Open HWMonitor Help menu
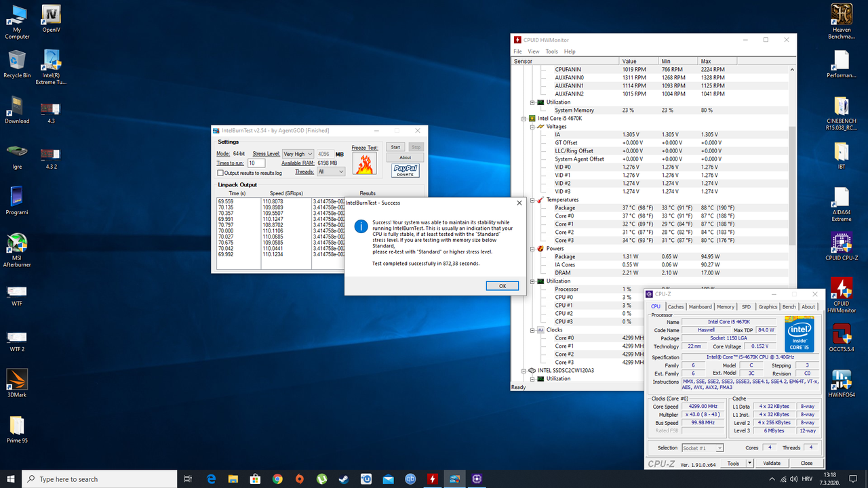868x488 pixels. coord(570,52)
